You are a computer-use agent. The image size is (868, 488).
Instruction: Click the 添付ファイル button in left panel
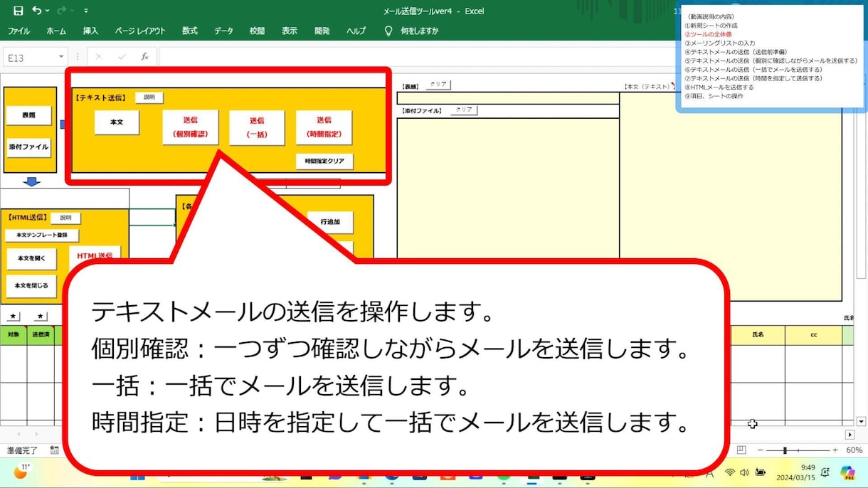tap(28, 147)
